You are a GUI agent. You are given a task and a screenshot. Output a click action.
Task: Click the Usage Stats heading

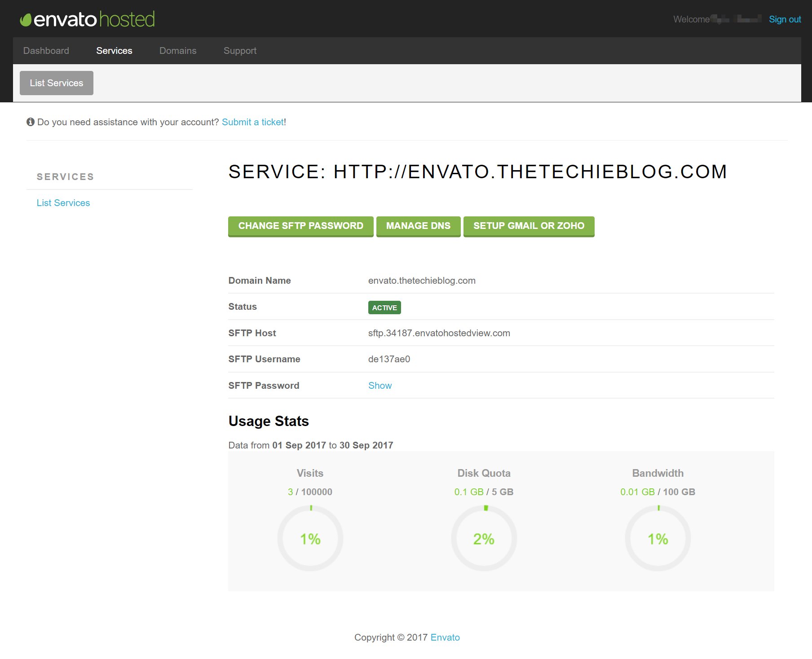click(269, 421)
